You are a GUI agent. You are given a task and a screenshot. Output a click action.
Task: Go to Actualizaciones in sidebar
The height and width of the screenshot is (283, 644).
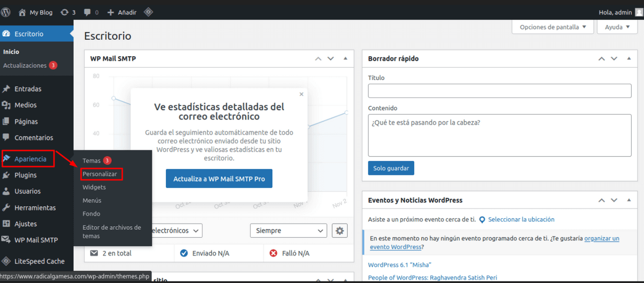point(25,65)
